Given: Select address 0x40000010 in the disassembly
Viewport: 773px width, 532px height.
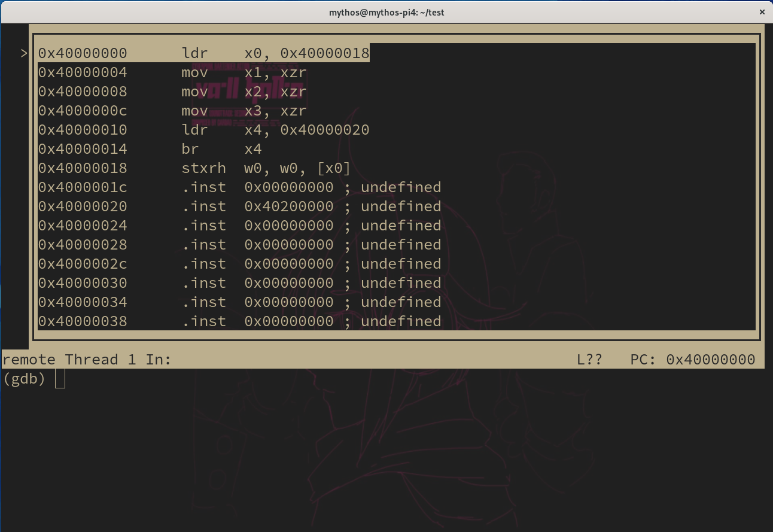Looking at the screenshot, I should 83,130.
